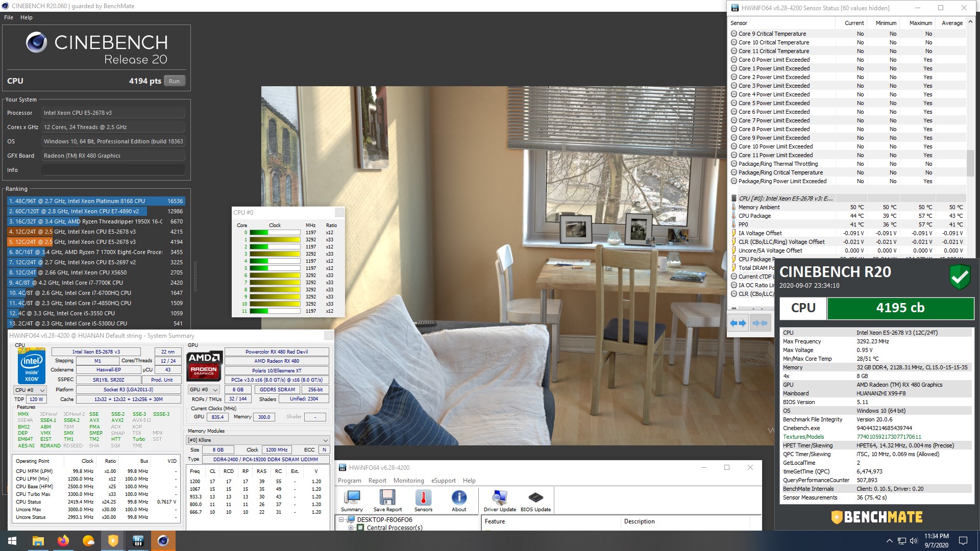Image resolution: width=980 pixels, height=551 pixels.
Task: Click Core 0 Power Limit Exceeded sensor icon
Action: coord(734,60)
